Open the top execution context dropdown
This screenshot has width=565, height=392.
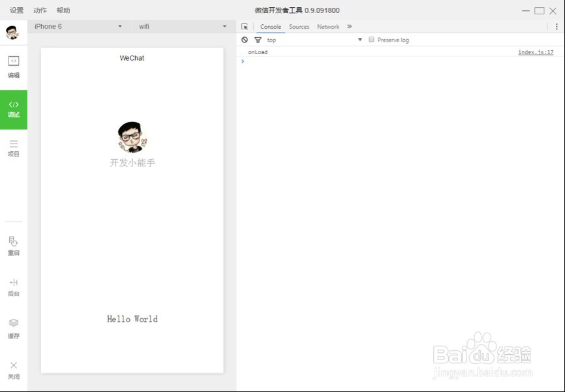click(x=314, y=40)
